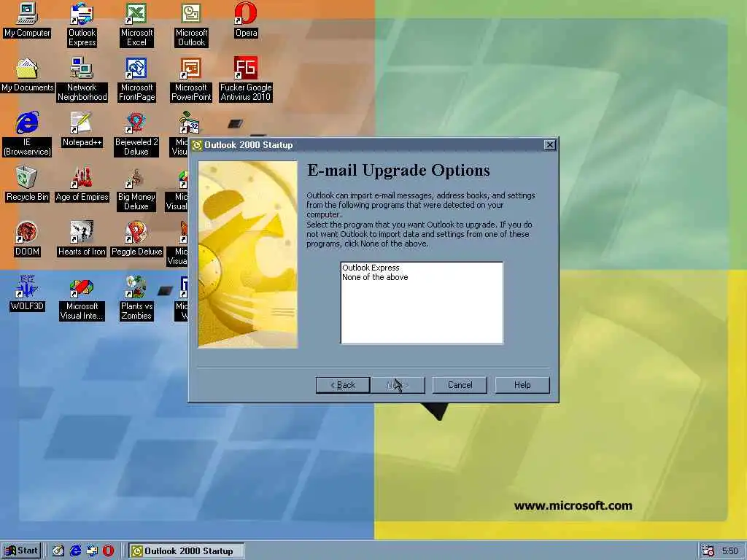Click the notepad pencil quick launch icon
This screenshot has height=560, width=747.
(x=58, y=551)
